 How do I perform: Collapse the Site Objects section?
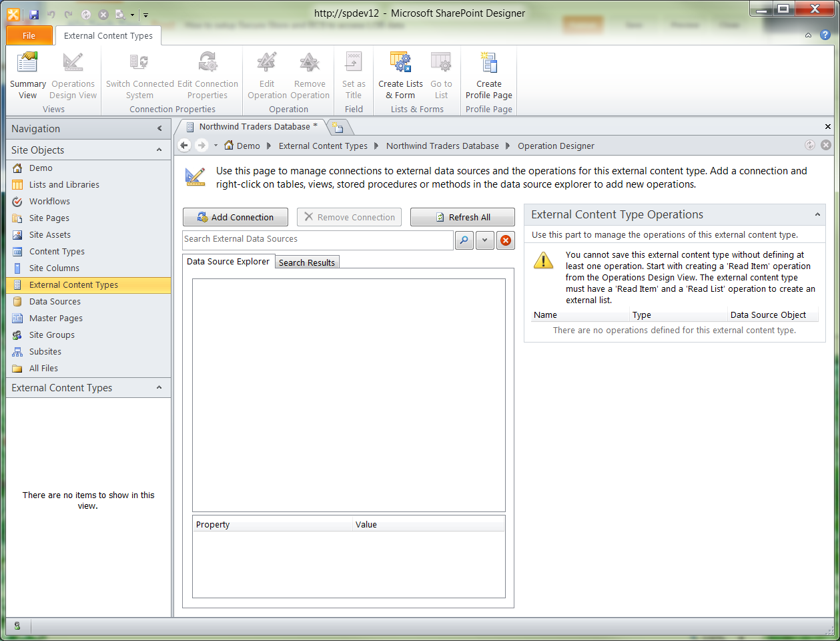pos(159,150)
